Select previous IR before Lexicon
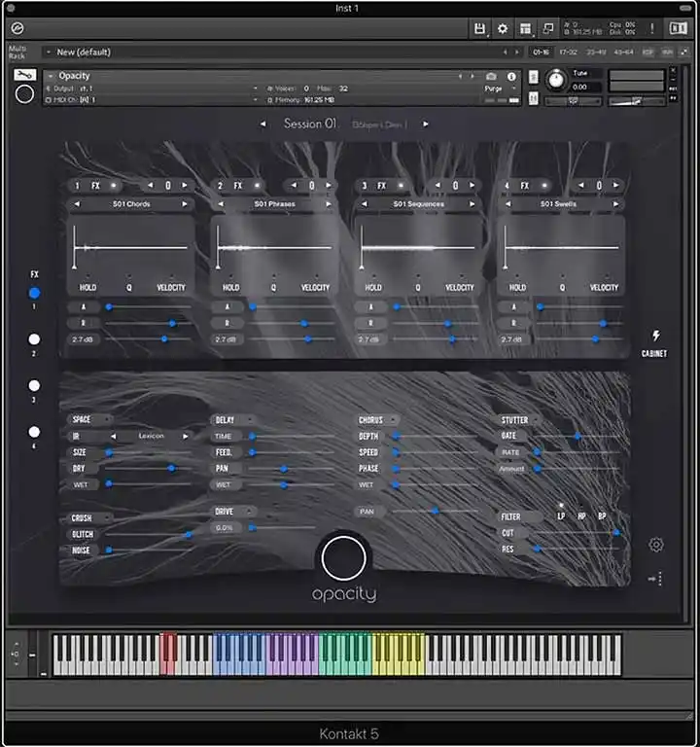700x747 pixels. pyautogui.click(x=114, y=436)
